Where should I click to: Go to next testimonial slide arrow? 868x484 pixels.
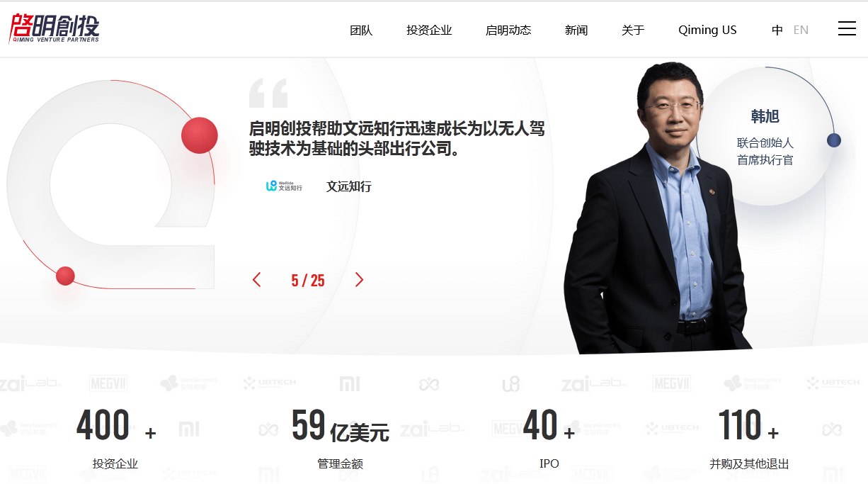pyautogui.click(x=359, y=280)
